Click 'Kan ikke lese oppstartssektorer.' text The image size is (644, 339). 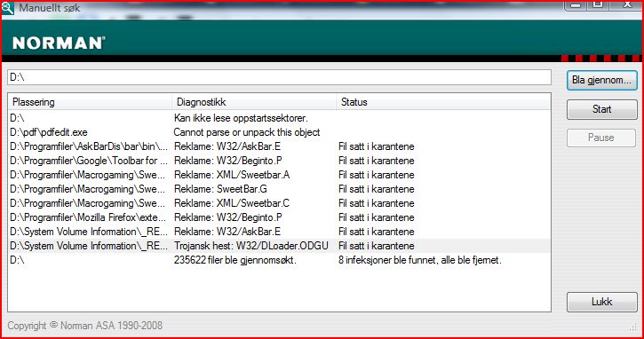pos(241,118)
